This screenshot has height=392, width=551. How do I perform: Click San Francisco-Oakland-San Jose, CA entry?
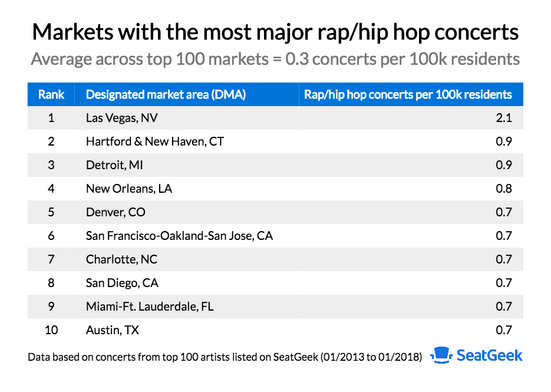coord(179,236)
